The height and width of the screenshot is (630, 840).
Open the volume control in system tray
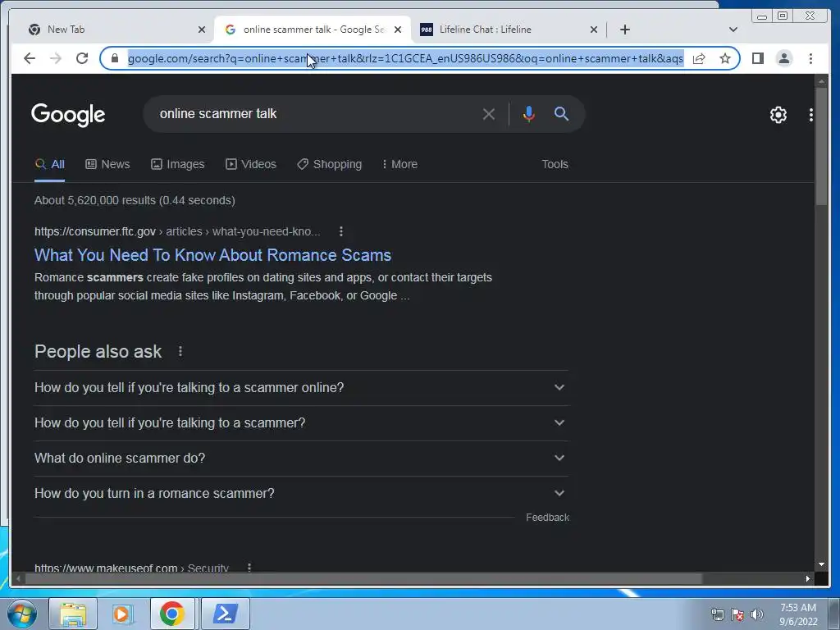pyautogui.click(x=757, y=614)
